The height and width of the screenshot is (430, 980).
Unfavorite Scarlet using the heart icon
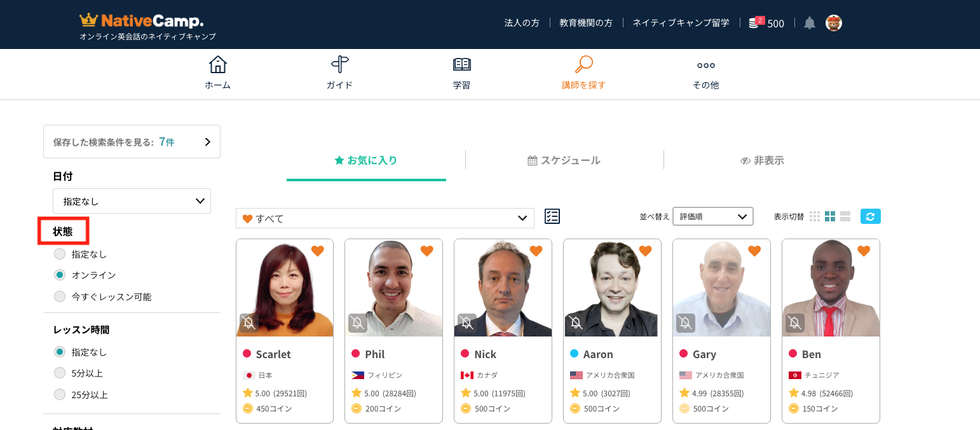point(318,251)
